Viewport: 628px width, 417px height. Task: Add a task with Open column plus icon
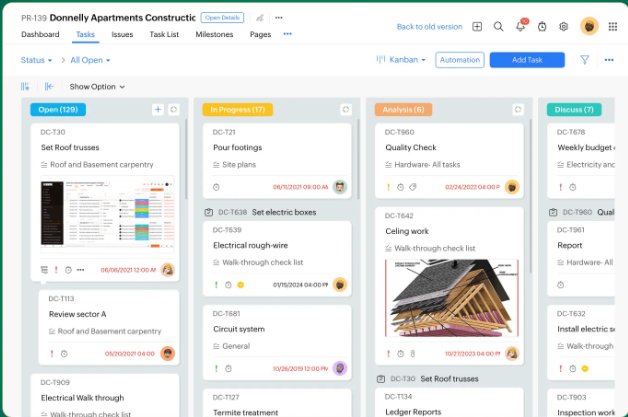(x=158, y=109)
